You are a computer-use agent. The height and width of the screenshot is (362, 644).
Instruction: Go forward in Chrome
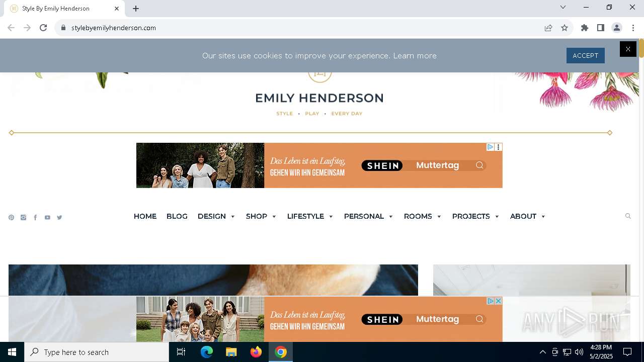coord(27,28)
